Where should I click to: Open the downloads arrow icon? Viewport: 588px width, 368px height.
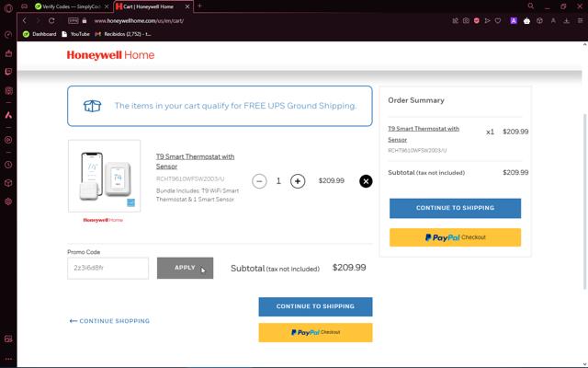click(566, 20)
